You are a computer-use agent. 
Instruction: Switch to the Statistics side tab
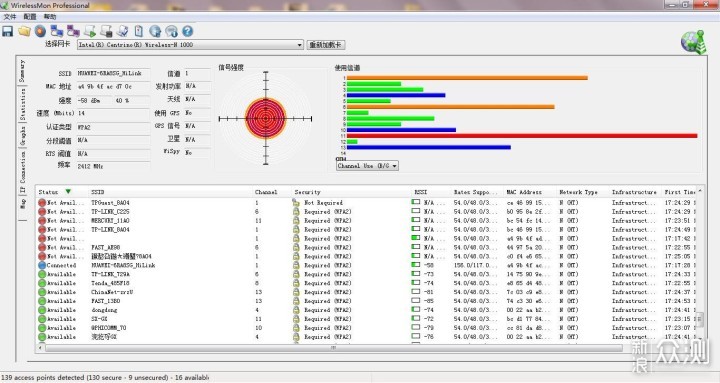[x=22, y=105]
